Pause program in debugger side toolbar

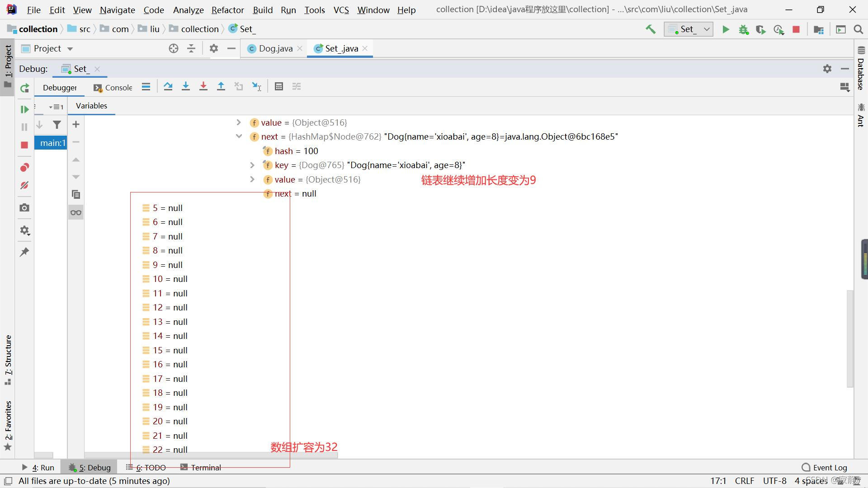24,127
